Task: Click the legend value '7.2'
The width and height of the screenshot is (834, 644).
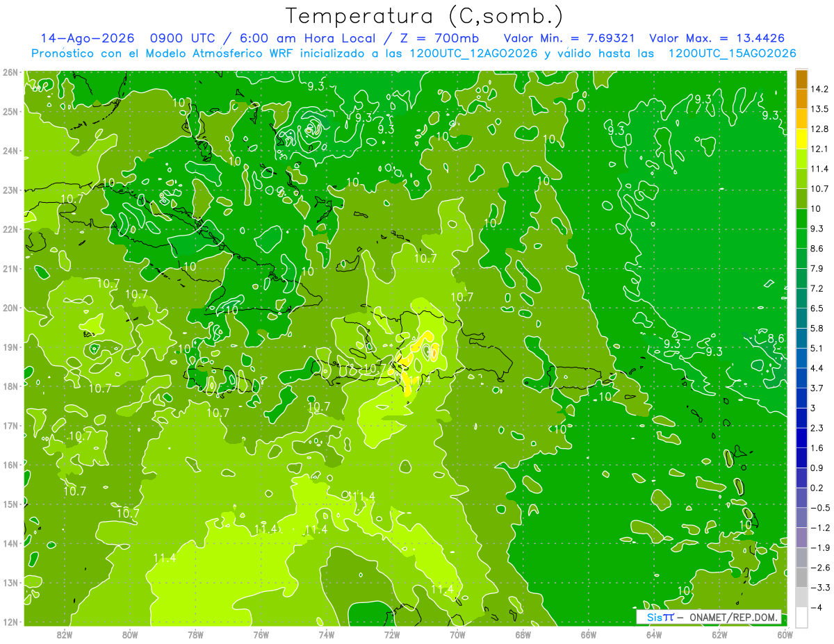Action: [817, 288]
